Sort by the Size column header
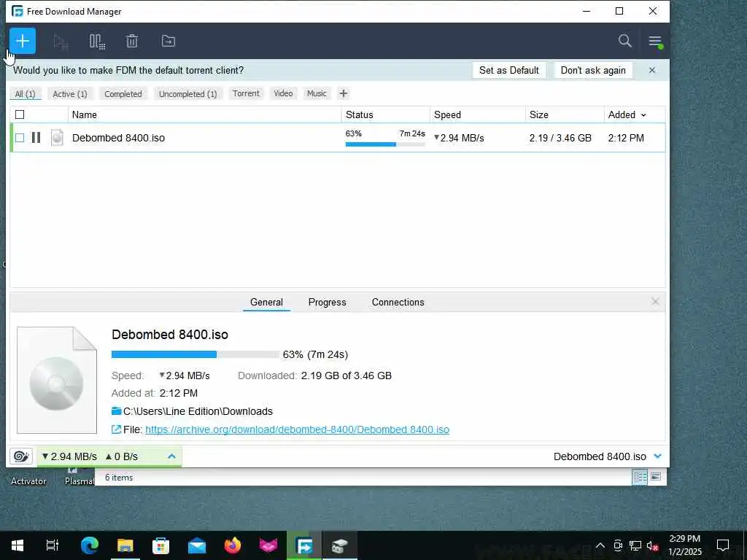747x560 pixels. pyautogui.click(x=565, y=114)
